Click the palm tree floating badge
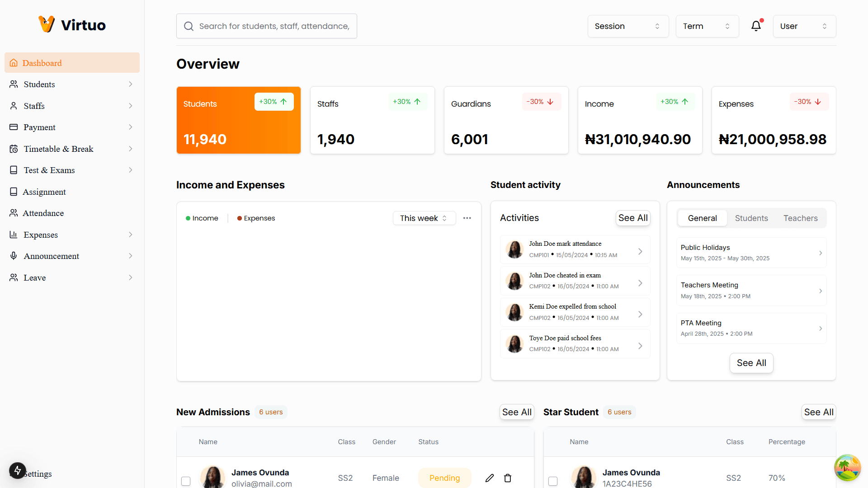The image size is (868, 488). click(x=847, y=468)
